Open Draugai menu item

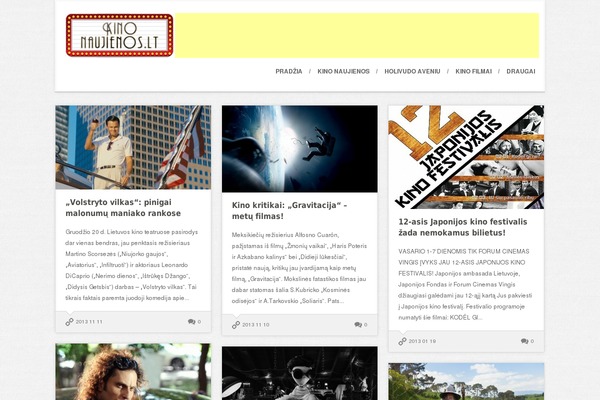click(521, 72)
